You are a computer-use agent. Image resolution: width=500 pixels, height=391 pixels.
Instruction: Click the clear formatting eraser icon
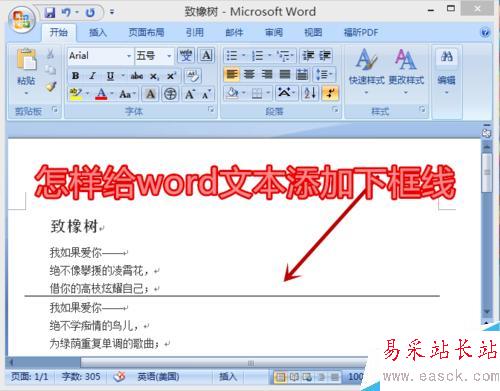click(x=193, y=76)
